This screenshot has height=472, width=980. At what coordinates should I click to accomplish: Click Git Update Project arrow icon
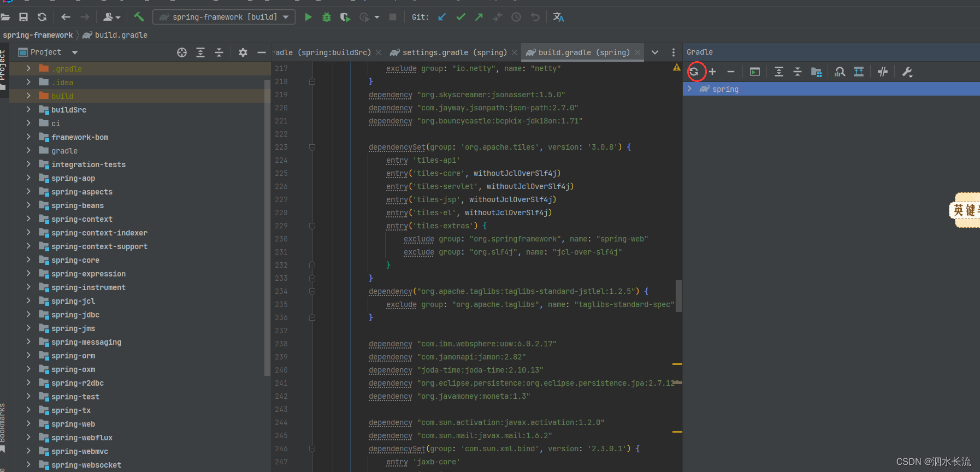[442, 17]
